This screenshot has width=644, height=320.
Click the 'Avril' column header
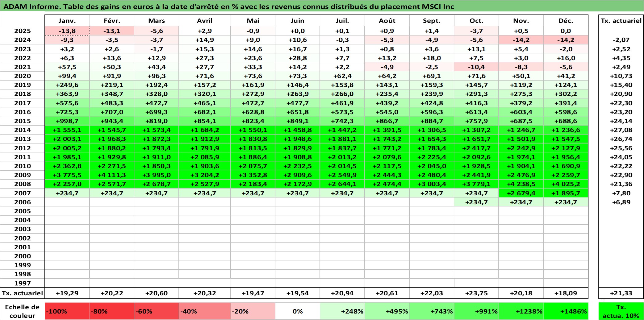point(205,21)
